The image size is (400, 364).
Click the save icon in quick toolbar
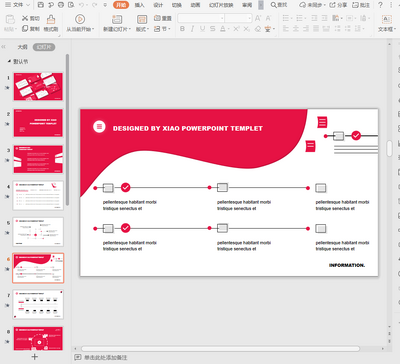tap(40, 5)
